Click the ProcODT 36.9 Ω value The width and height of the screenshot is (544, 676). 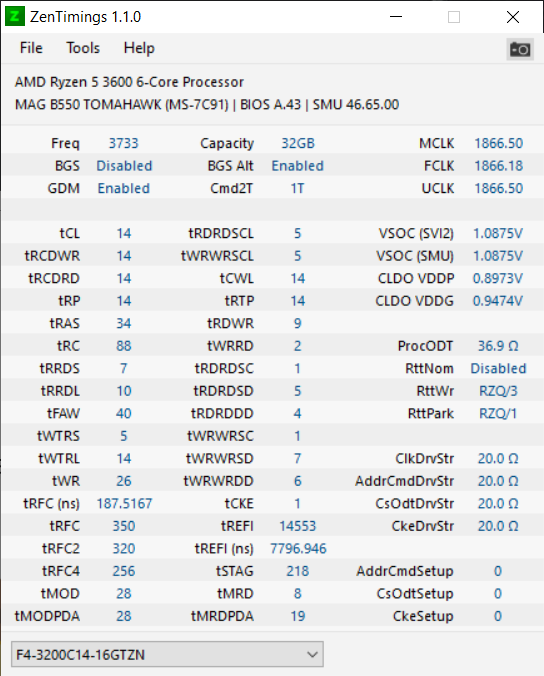tap(498, 346)
